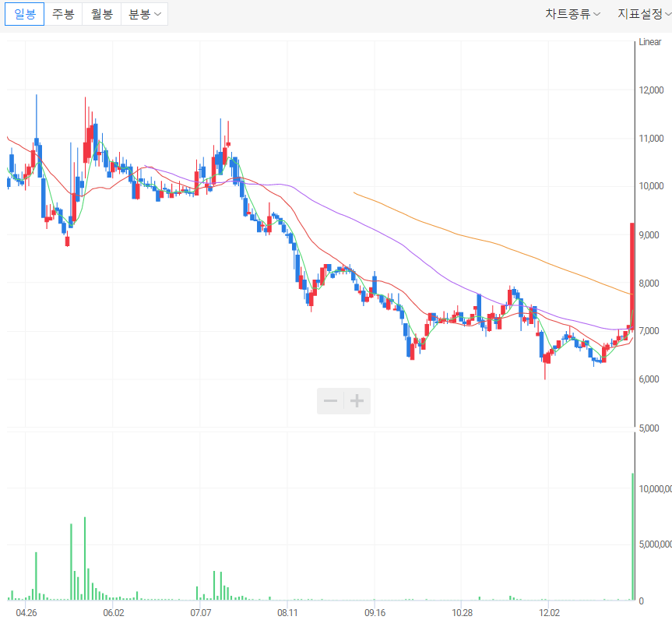
Task: Click the 11,000 price axis label
Action: (651, 139)
